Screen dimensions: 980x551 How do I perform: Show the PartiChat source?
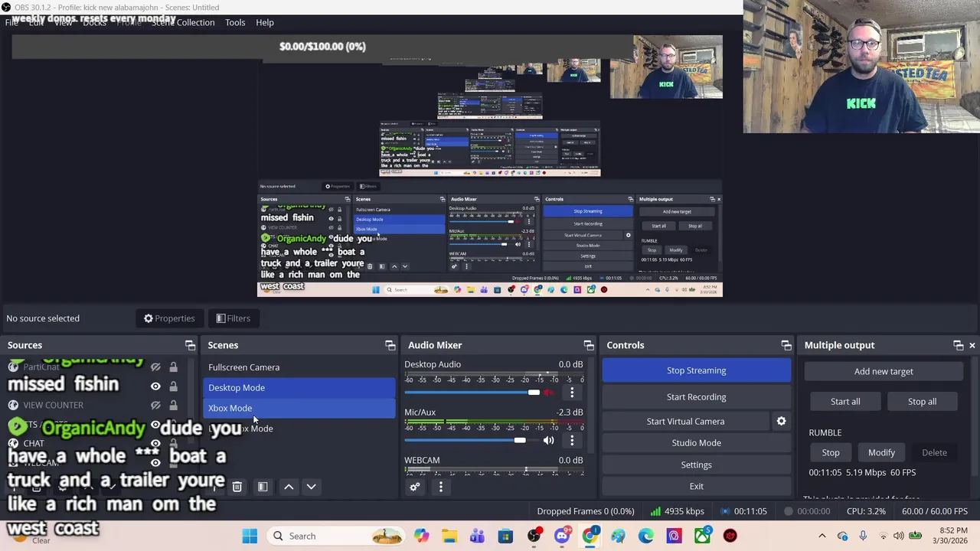[155, 367]
